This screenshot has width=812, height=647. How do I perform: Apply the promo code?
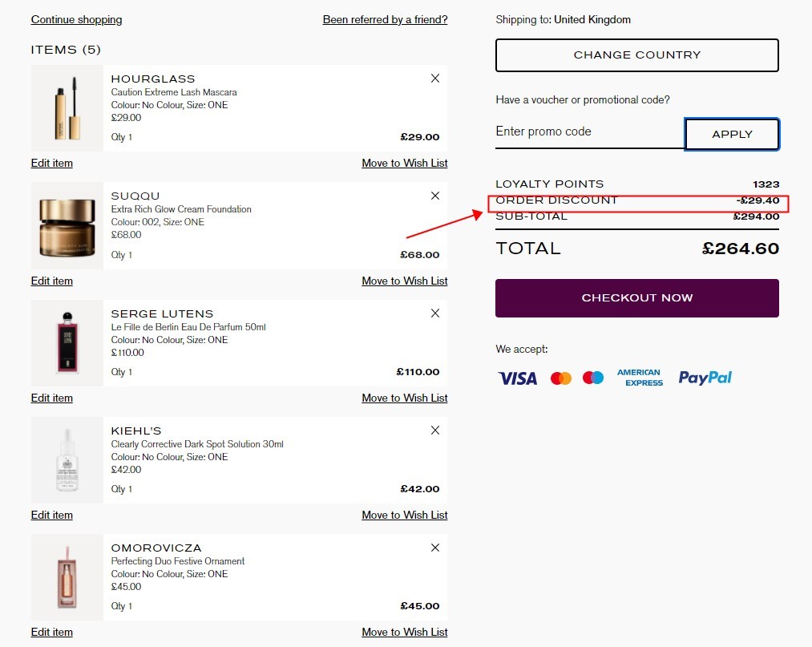(x=732, y=134)
